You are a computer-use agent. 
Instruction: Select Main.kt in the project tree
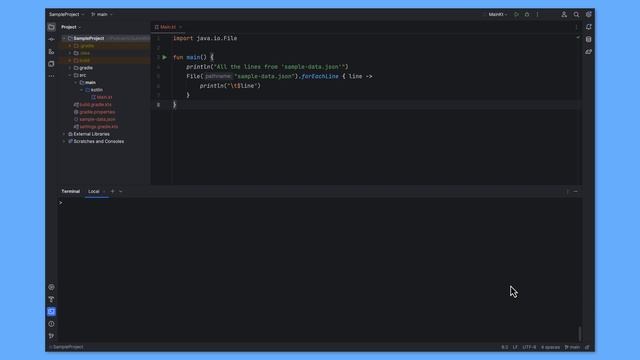[x=104, y=98]
